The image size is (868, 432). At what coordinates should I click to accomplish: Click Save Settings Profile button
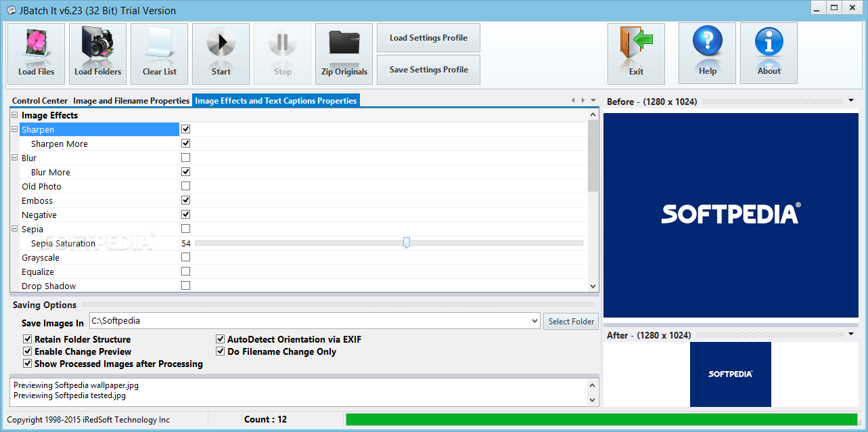(428, 70)
